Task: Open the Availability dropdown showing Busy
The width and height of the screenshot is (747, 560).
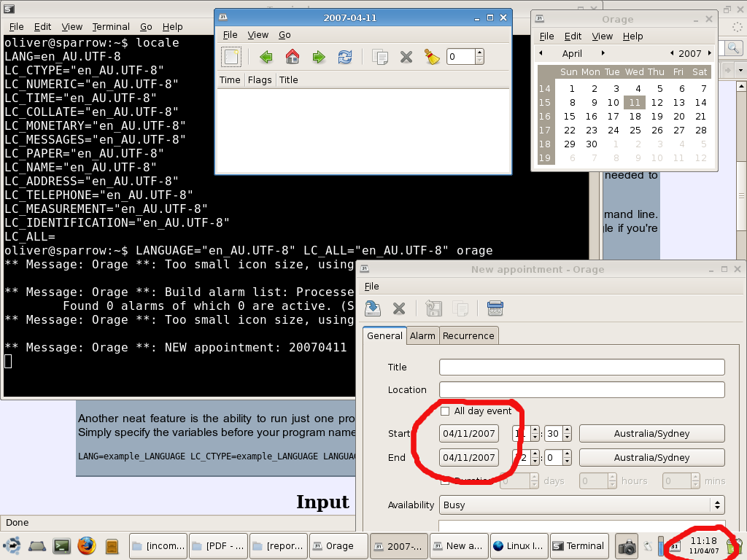Action: (x=581, y=505)
